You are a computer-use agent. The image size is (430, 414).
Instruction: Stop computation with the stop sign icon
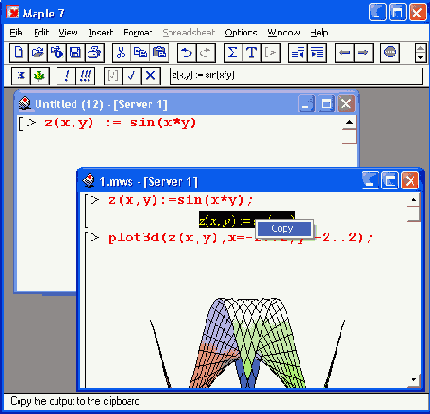tap(390, 53)
